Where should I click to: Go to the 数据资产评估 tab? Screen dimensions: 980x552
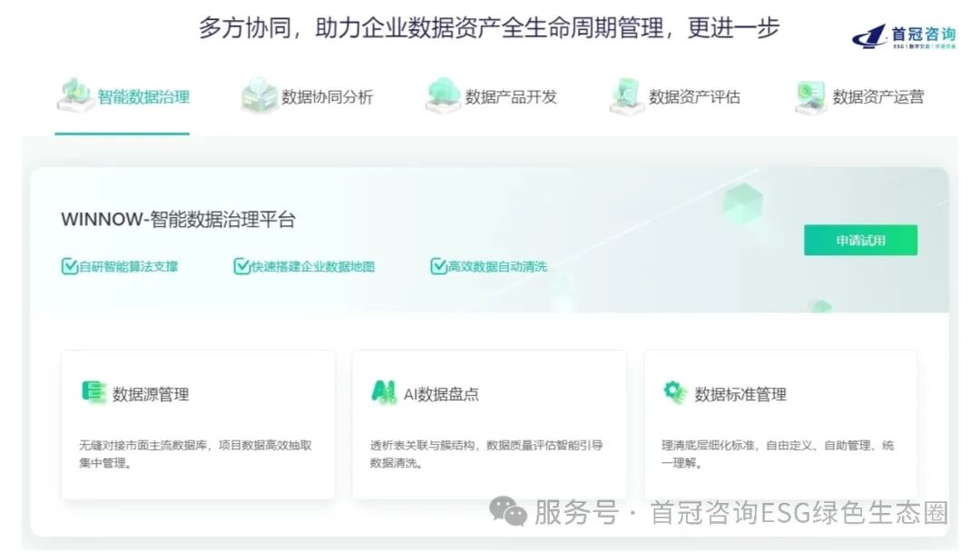[x=674, y=97]
